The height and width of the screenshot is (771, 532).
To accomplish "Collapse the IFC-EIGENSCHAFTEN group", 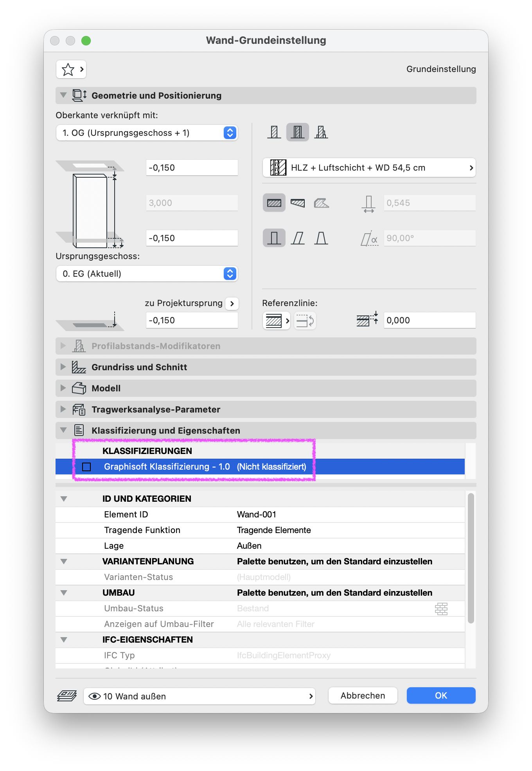I will (x=64, y=640).
